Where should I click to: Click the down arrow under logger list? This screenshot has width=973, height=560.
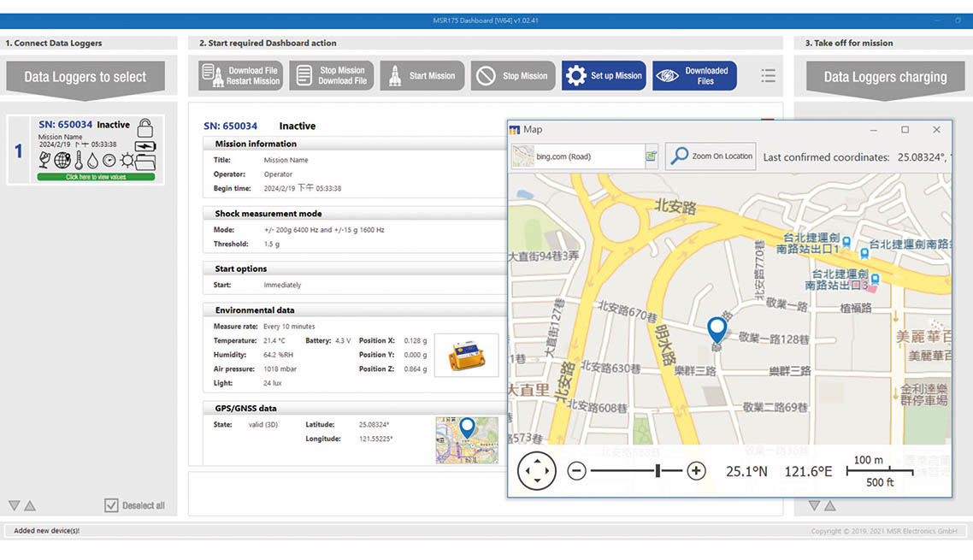click(14, 506)
